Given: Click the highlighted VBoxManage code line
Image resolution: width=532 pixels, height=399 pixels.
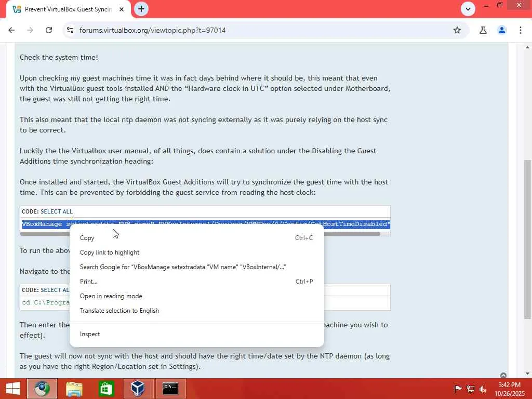Looking at the screenshot, I should pyautogui.click(x=206, y=224).
